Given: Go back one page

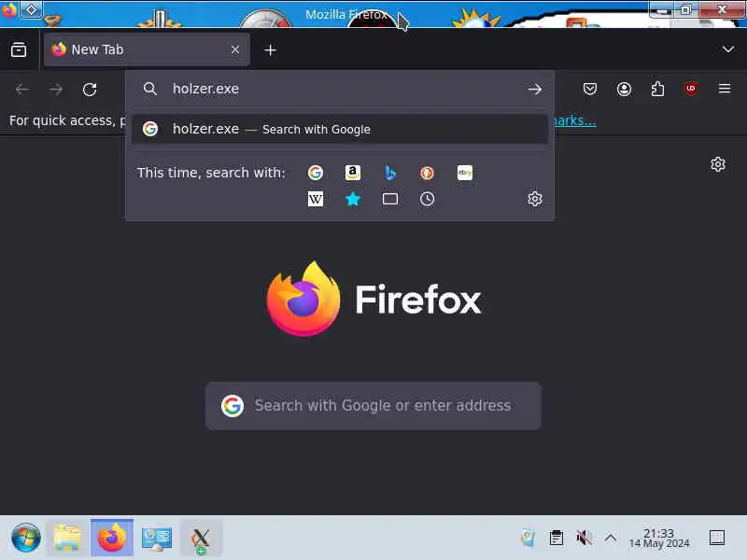Looking at the screenshot, I should pyautogui.click(x=22, y=89).
